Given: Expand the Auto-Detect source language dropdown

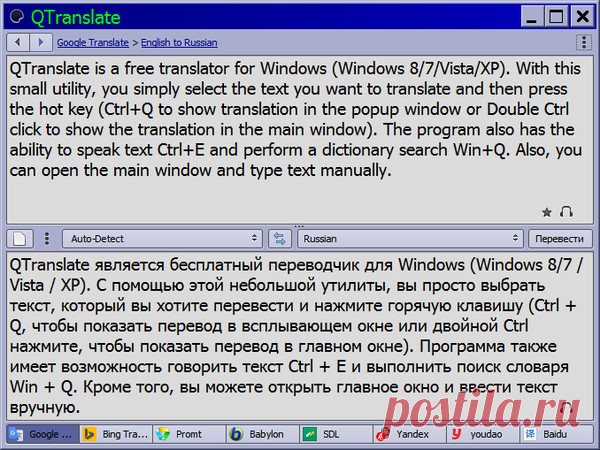Looking at the screenshot, I should (162, 239).
